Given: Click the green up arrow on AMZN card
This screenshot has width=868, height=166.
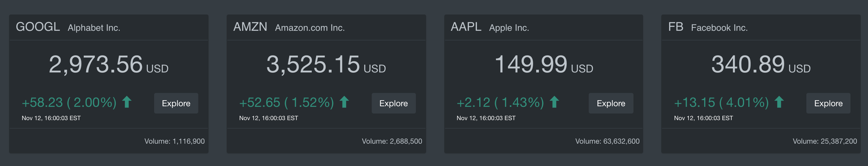Looking at the screenshot, I should [344, 102].
